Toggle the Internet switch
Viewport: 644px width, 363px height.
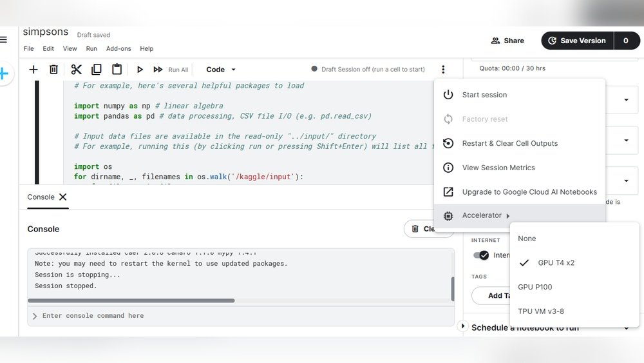pos(481,255)
